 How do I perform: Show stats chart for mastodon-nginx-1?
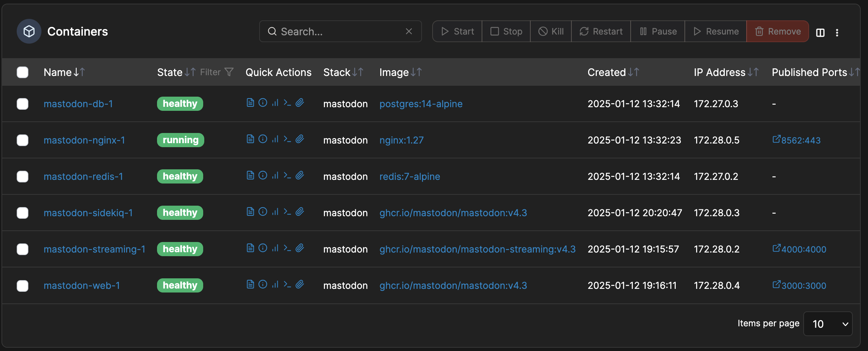pyautogui.click(x=275, y=139)
